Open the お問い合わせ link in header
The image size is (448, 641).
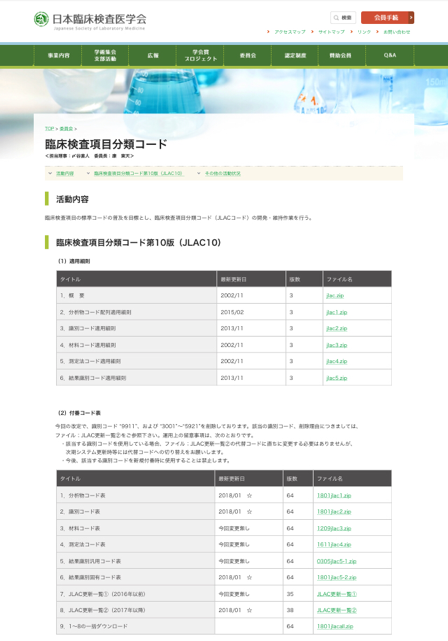pos(396,32)
